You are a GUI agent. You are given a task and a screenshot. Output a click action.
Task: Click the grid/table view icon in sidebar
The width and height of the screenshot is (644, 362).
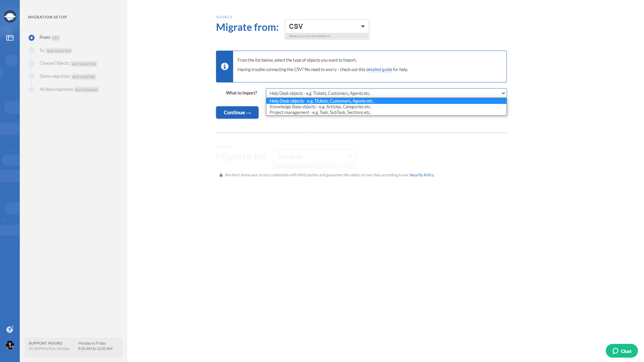pos(10,38)
